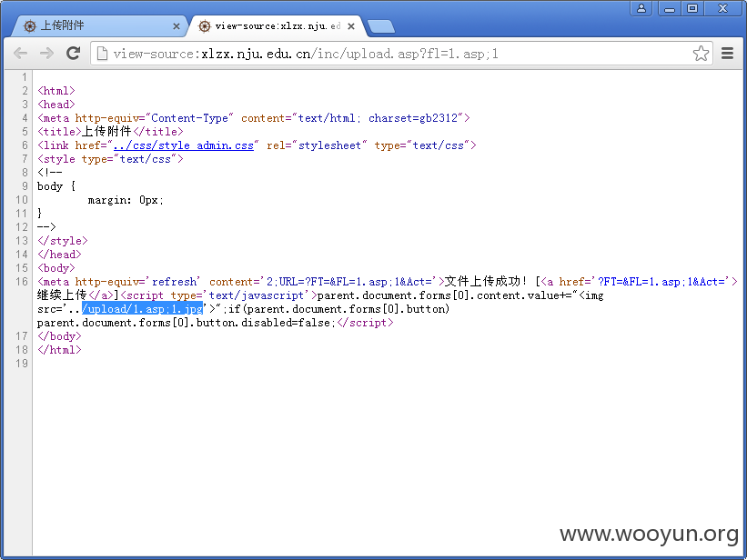This screenshot has width=747, height=560.
Task: Maximize the browser window
Action: [x=692, y=8]
